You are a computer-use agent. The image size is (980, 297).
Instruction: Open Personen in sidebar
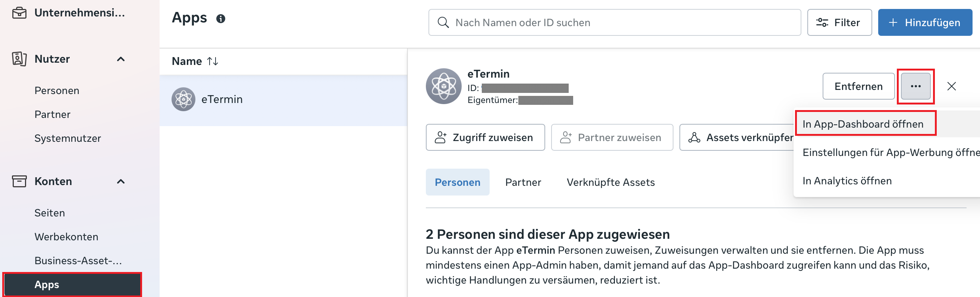pyautogui.click(x=57, y=91)
